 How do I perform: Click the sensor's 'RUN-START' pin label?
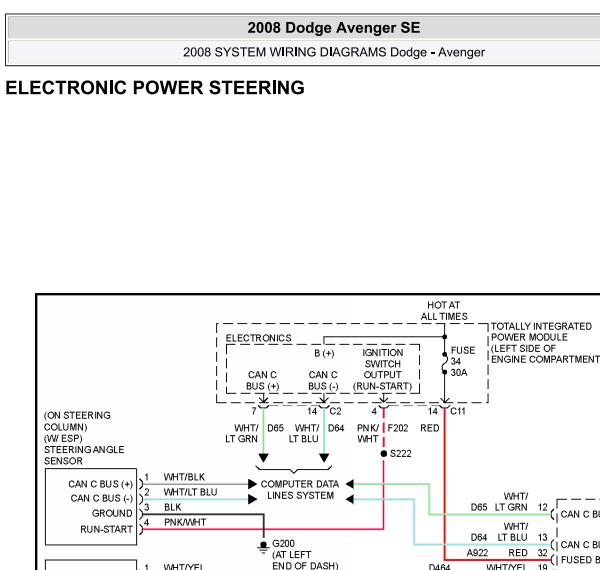pyautogui.click(x=106, y=529)
